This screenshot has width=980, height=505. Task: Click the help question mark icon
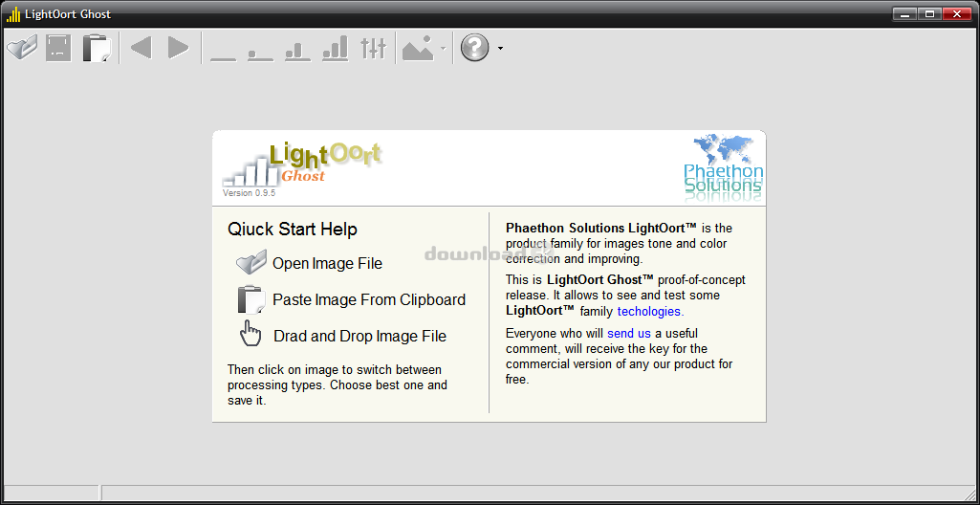click(475, 47)
